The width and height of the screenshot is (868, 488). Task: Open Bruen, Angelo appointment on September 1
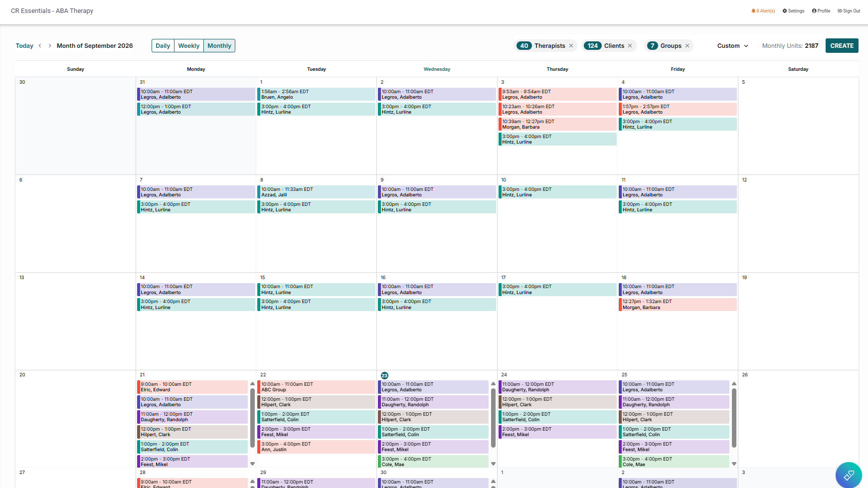coord(316,94)
